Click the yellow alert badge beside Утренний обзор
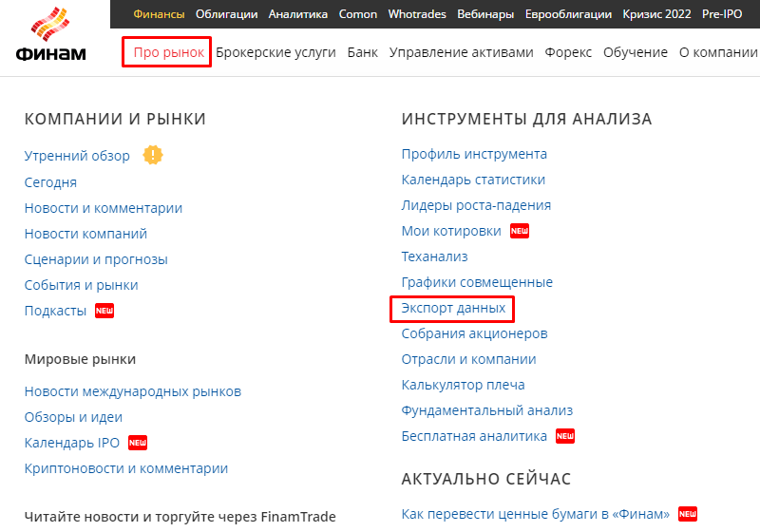Image resolution: width=760 pixels, height=532 pixels. click(152, 155)
